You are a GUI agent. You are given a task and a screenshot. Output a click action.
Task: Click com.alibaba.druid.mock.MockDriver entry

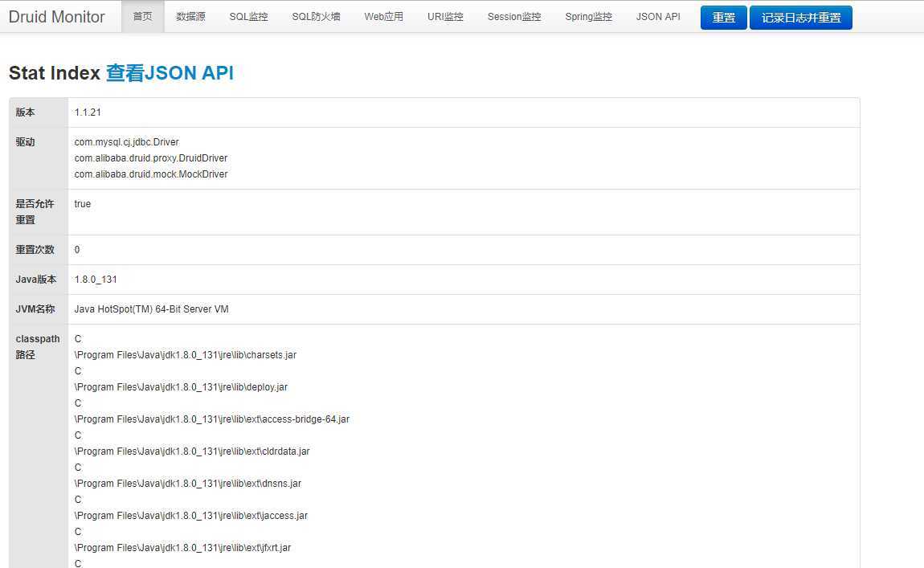click(x=151, y=174)
